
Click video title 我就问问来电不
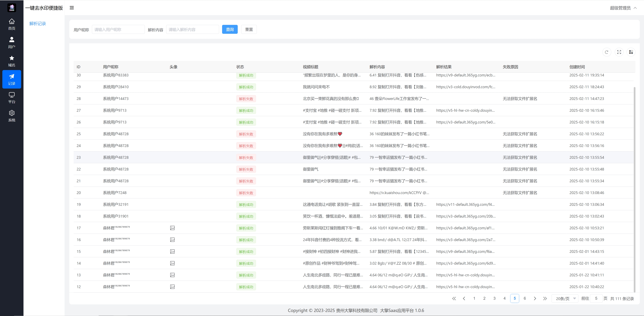(x=316, y=87)
